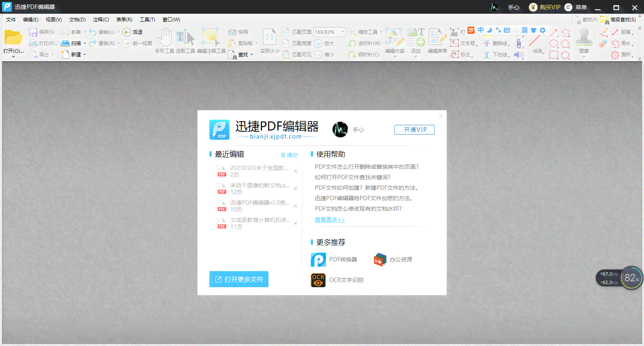Open the Window (窗口) menu
Screen dimensions: 644x346
(171, 19)
